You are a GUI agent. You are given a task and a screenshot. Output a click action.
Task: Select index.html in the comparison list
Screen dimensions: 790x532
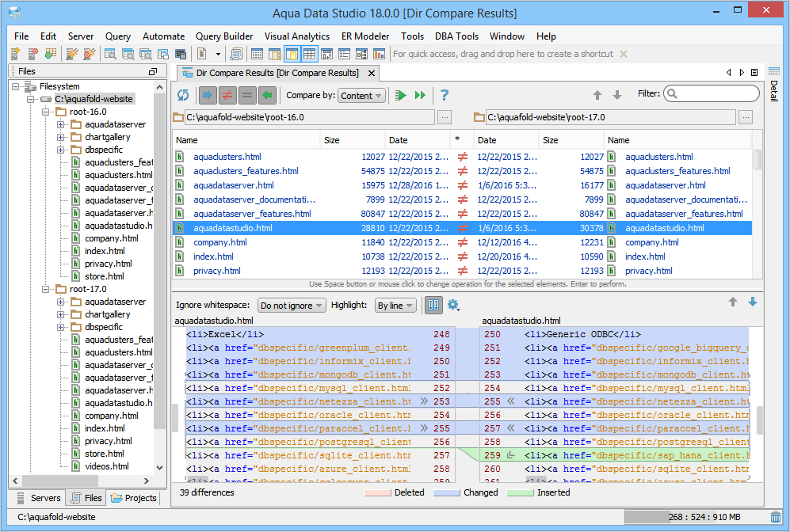coord(213,256)
